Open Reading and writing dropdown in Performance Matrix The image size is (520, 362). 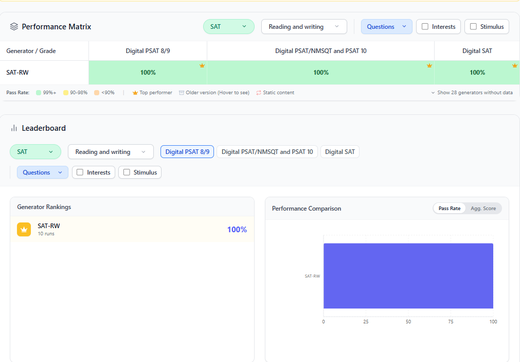click(x=304, y=27)
